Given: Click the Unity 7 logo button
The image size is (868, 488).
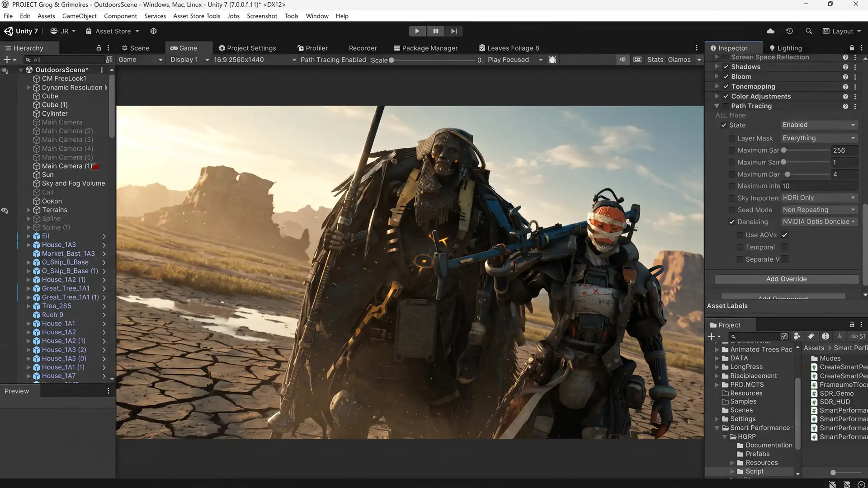Looking at the screenshot, I should [x=21, y=31].
